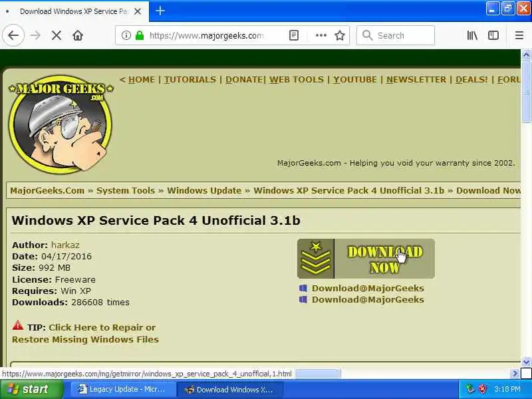Click the Forward arrow in the toolbar
Viewport: 532px width, 399px height.
pyautogui.click(x=35, y=35)
